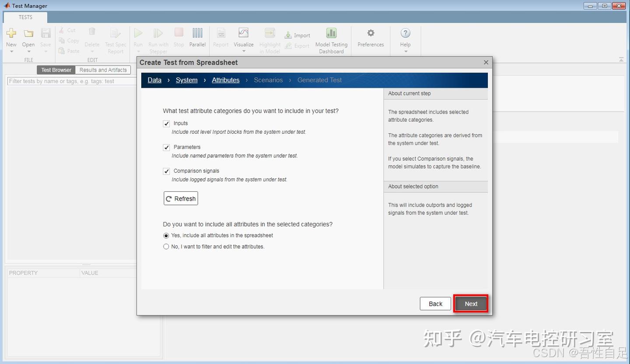Click the TESTS ribbon tab

(25, 17)
